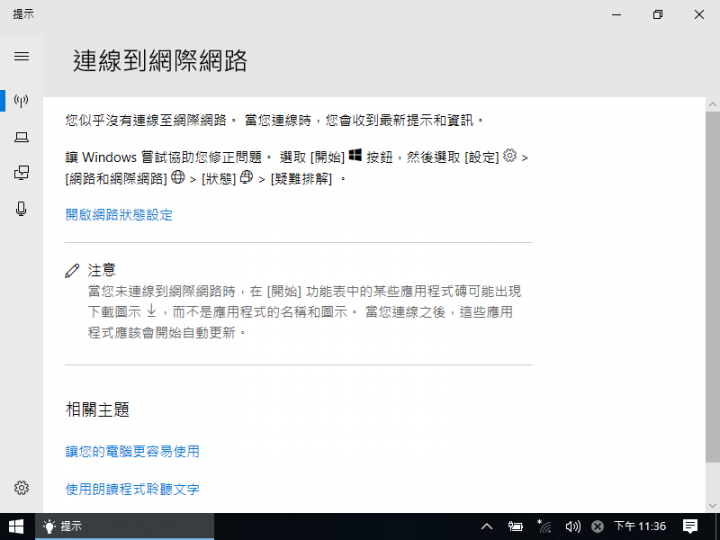Click the pencil icon beside 注意
The height and width of the screenshot is (540, 720).
pyautogui.click(x=72, y=270)
